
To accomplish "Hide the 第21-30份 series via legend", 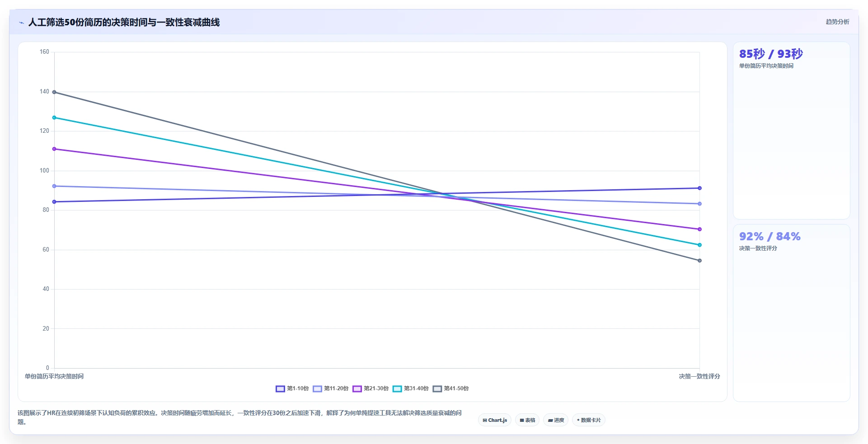I will click(371, 388).
